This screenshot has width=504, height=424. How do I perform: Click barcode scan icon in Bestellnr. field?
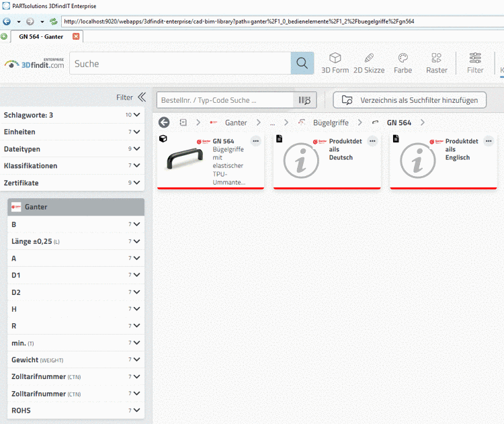point(304,100)
